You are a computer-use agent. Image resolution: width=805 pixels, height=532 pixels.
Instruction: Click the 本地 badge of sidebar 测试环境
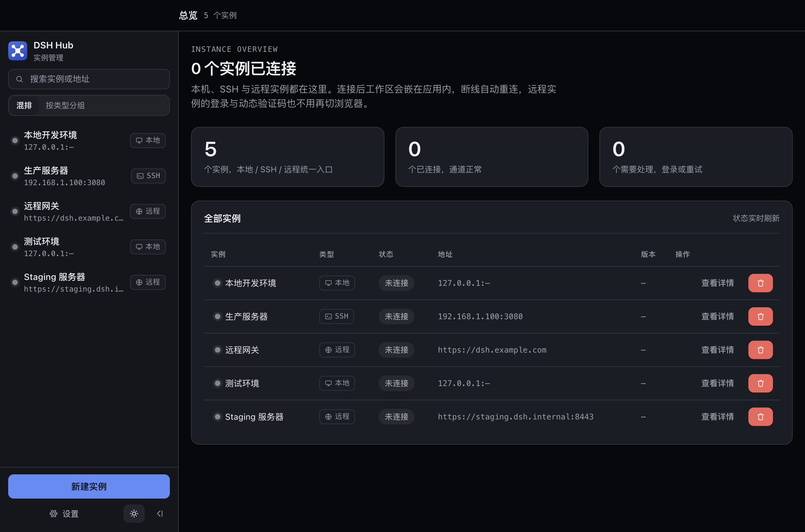[148, 247]
